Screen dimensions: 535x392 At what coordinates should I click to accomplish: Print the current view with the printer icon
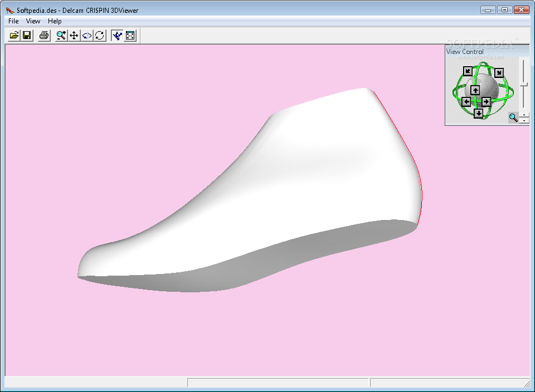click(44, 36)
